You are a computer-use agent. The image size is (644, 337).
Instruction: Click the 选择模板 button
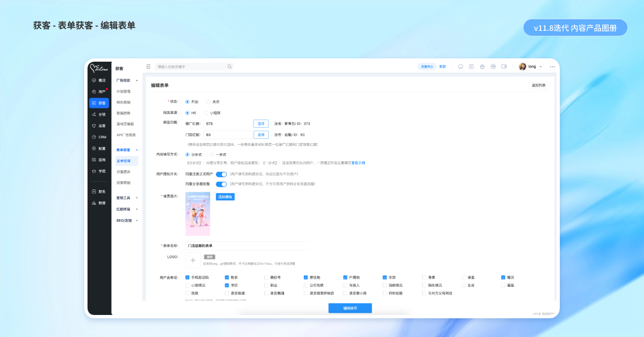click(225, 197)
